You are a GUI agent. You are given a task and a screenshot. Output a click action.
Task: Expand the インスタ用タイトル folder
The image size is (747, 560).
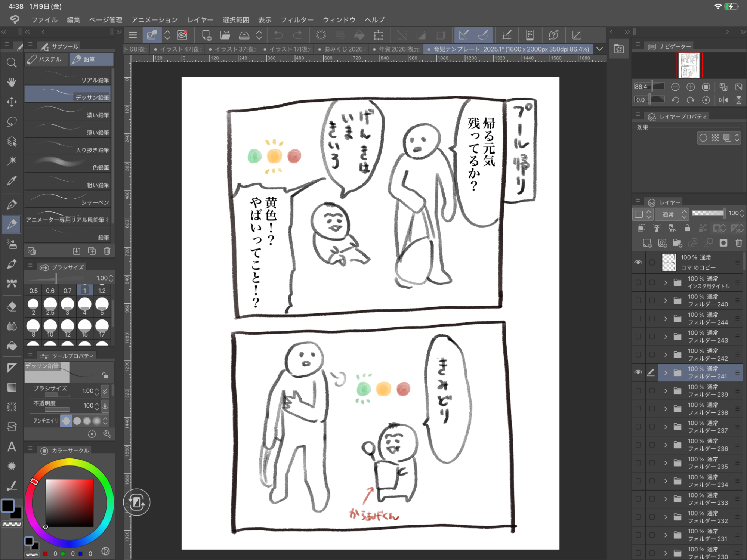coord(666,282)
